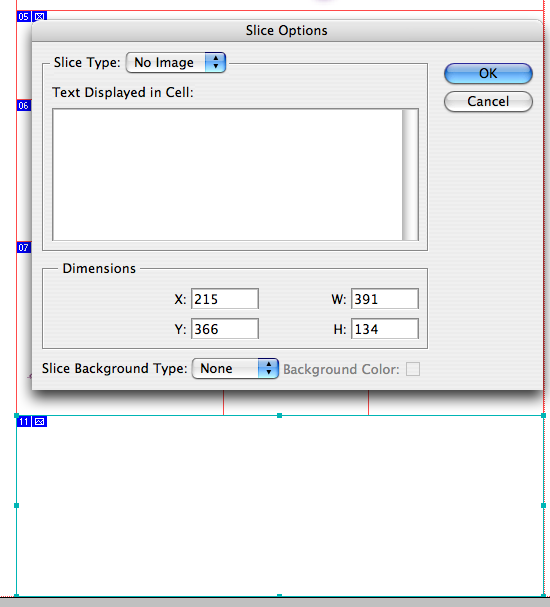Open the Slice Type dropdown
550x607 pixels.
point(176,62)
